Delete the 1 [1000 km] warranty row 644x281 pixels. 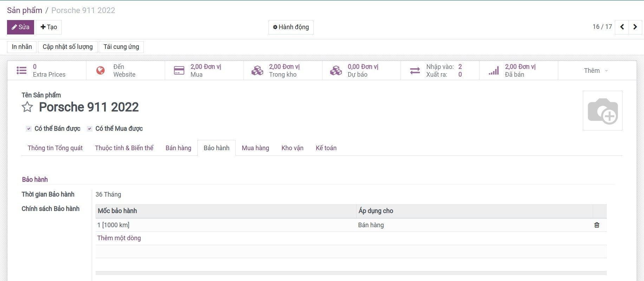(x=597, y=225)
